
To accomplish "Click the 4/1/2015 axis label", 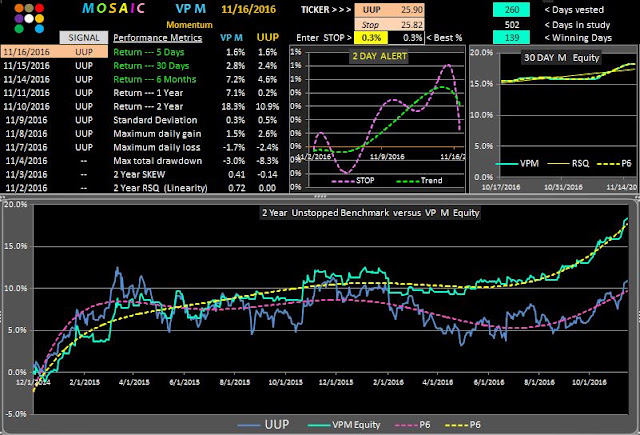I will click(134, 382).
